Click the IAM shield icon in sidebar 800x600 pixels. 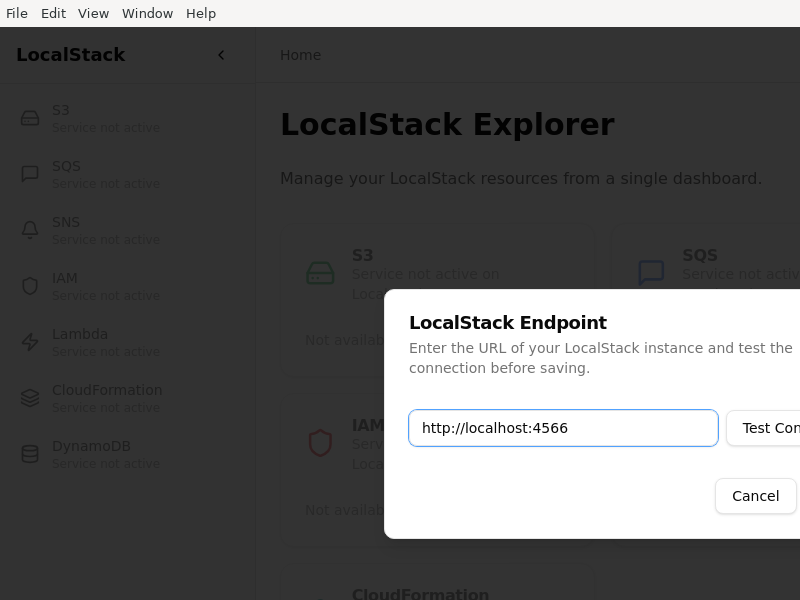click(x=30, y=286)
